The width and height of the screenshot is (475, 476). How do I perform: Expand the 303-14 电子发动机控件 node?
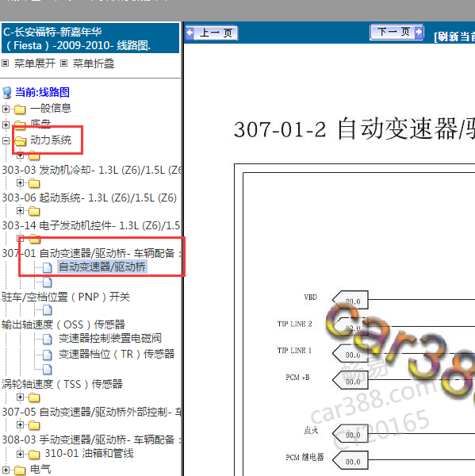coord(20,210)
